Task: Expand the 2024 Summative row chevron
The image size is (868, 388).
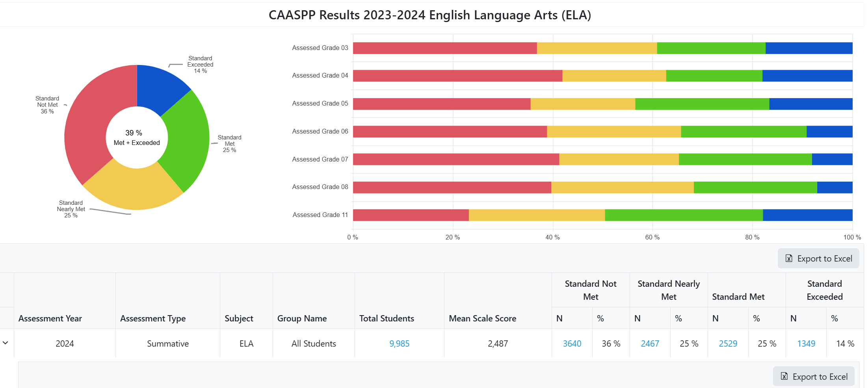Action: (x=6, y=343)
